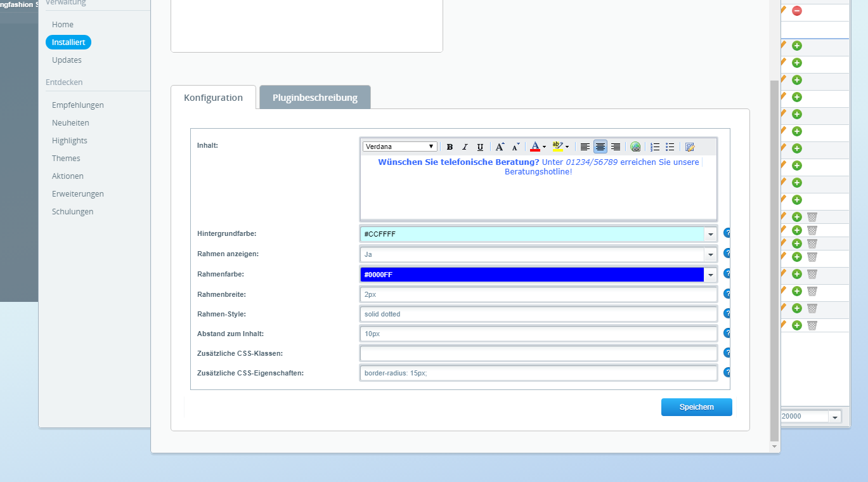Click the #CCFFFF background color field
Image resolution: width=868 pixels, height=482 pixels.
click(533, 235)
